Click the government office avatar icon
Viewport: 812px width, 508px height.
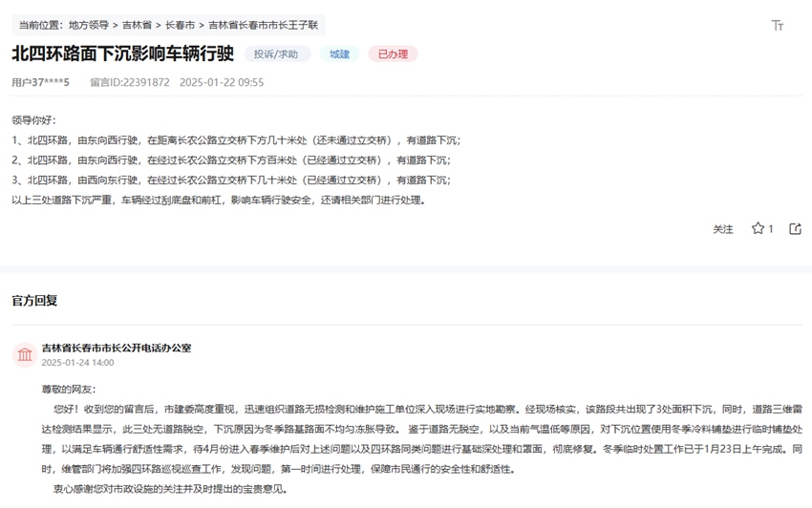[25, 355]
